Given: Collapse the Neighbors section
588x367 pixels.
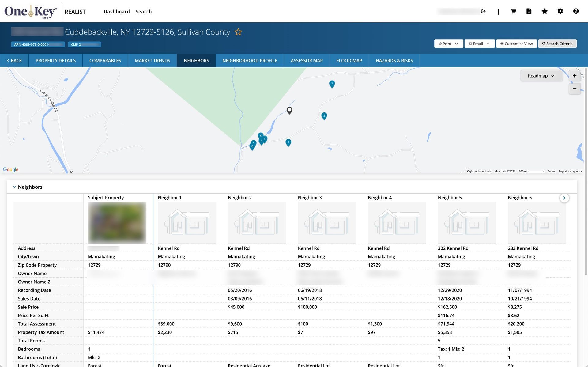Looking at the screenshot, I should 14,187.
